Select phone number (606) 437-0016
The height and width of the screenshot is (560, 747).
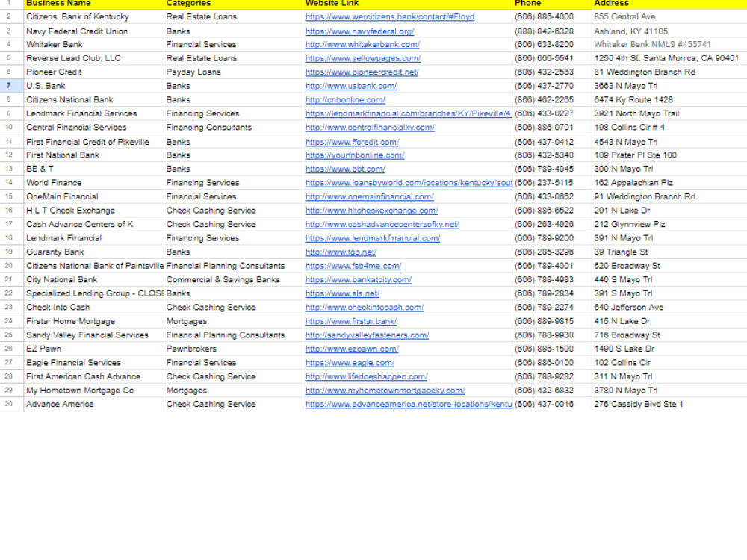[x=552, y=403]
